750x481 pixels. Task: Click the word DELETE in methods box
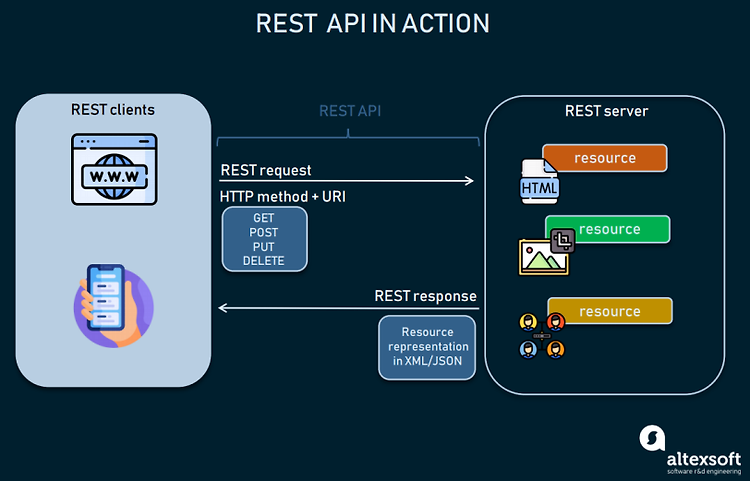click(264, 261)
